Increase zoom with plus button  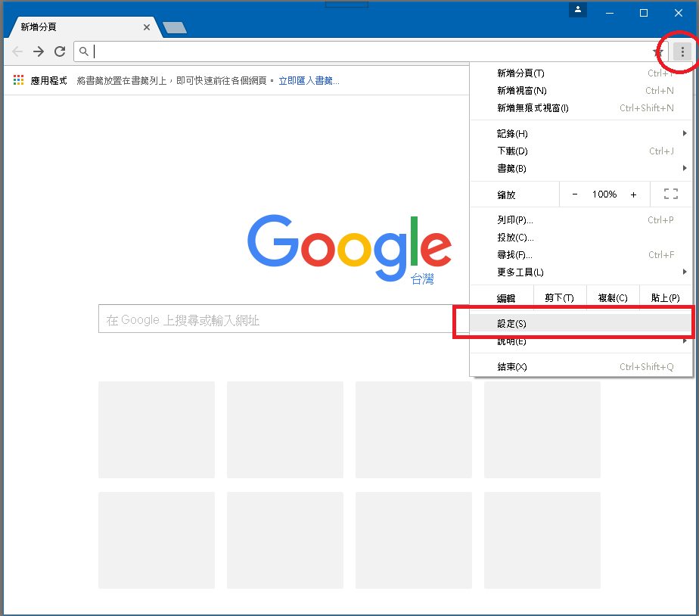pos(633,194)
